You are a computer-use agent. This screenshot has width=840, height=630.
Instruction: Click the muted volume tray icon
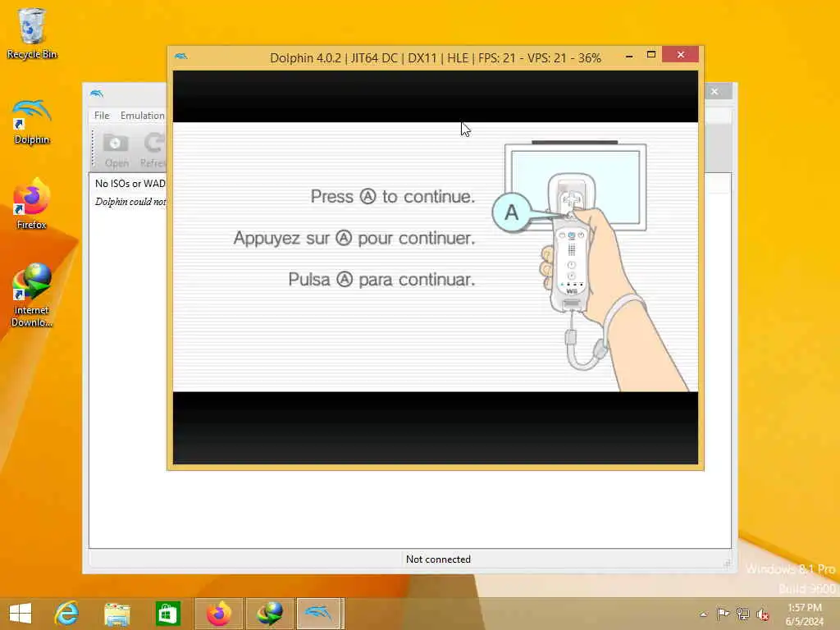point(762,614)
